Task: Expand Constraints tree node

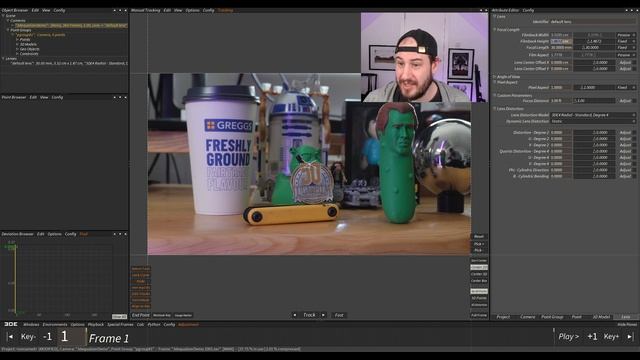Action: click(x=17, y=54)
